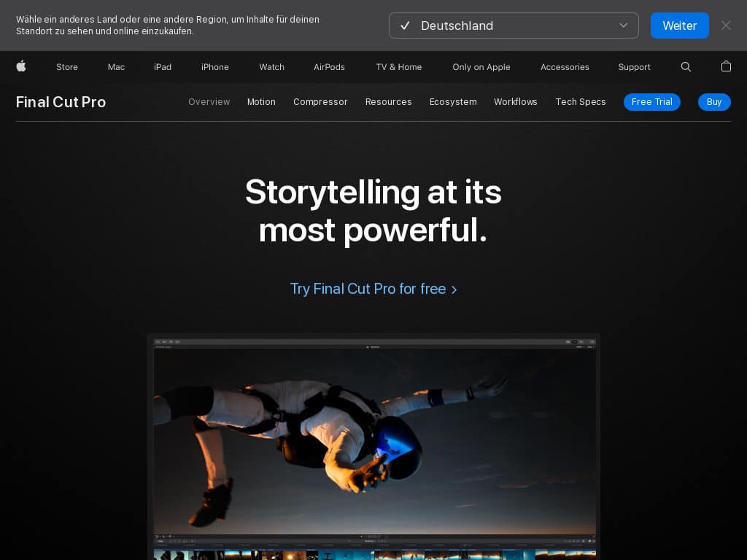Click the blue Buy button
The height and width of the screenshot is (560, 747).
[x=714, y=102]
